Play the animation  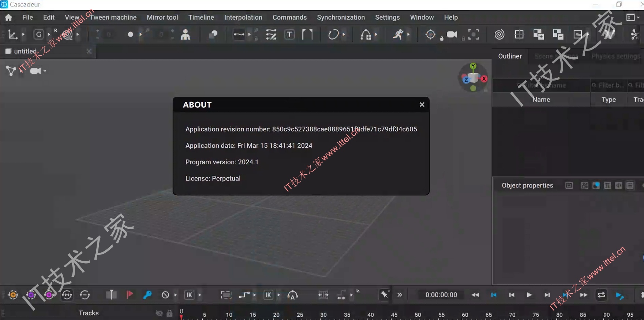529,295
